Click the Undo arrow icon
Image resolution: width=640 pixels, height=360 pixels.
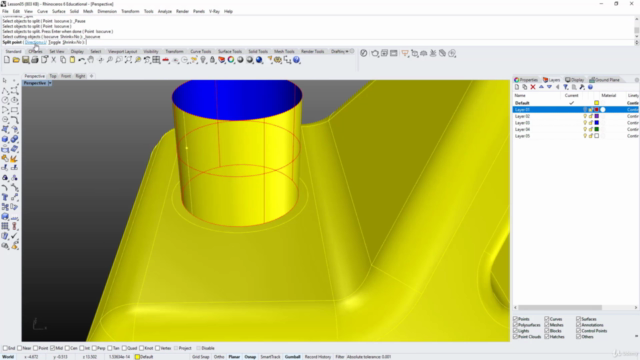point(82,60)
